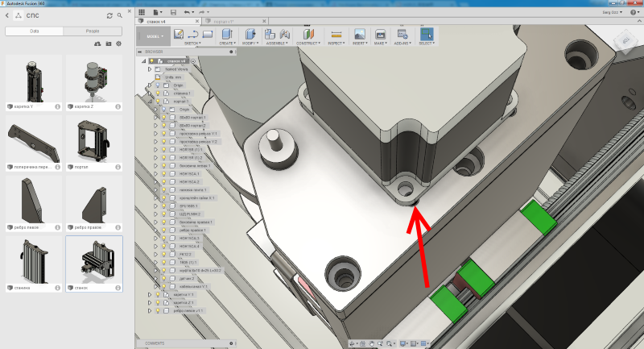644x349 pixels.
Task: Open the Help question mark menu
Action: [634, 12]
